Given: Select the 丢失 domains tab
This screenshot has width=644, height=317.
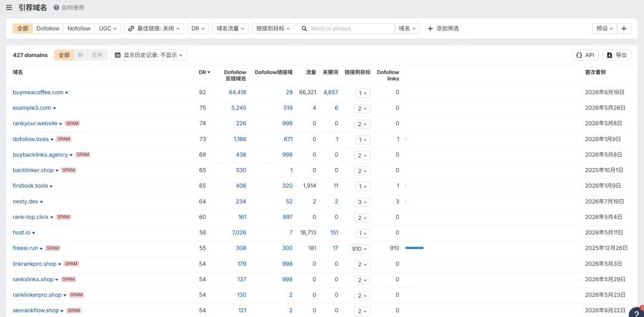Looking at the screenshot, I should point(97,55).
